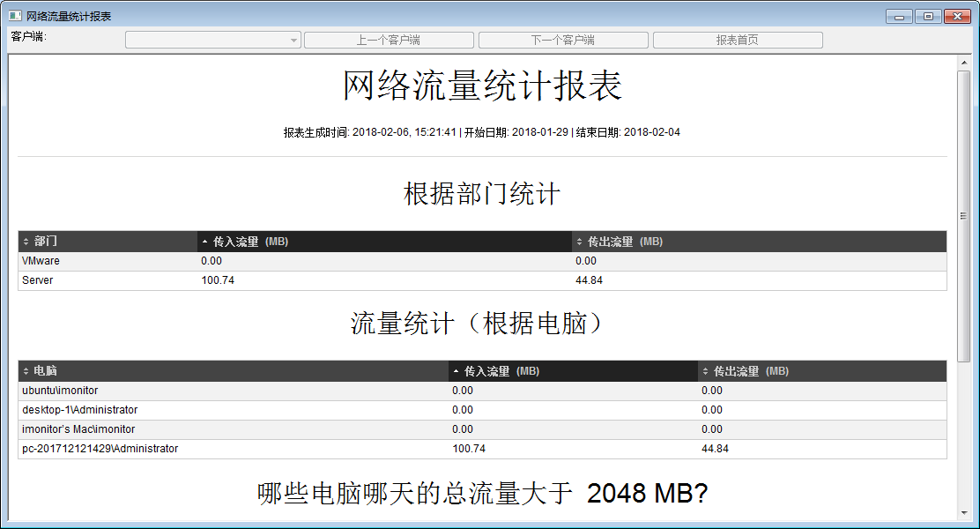
Task: Sort computer table by 传入流量 column
Action: [573, 371]
